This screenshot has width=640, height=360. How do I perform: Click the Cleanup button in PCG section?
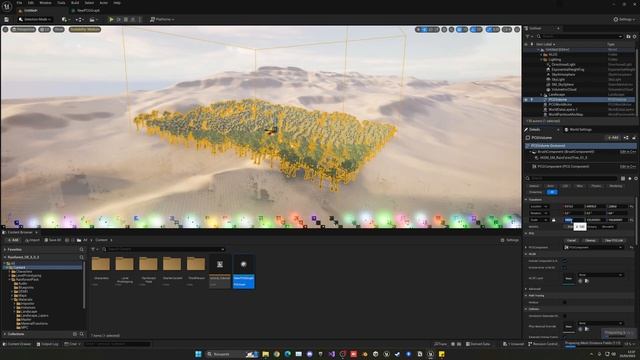point(590,240)
